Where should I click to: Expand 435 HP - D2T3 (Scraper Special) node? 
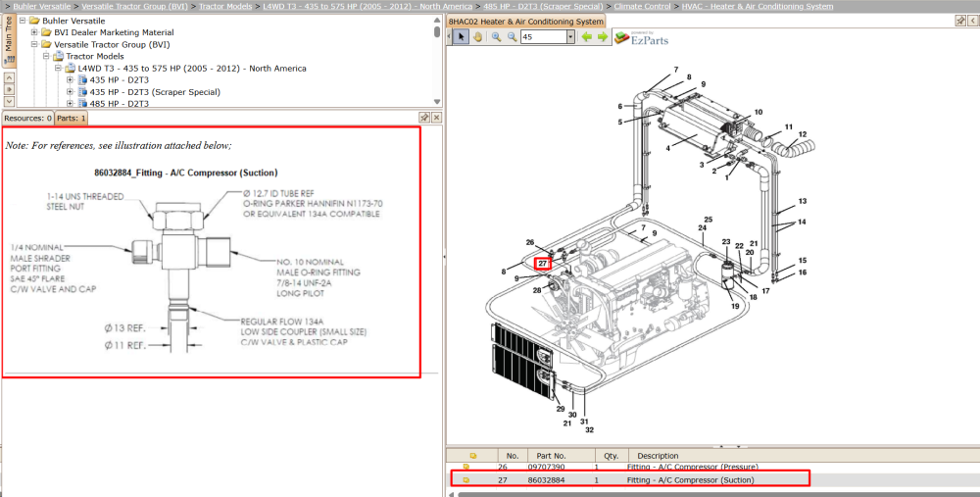pos(70,92)
